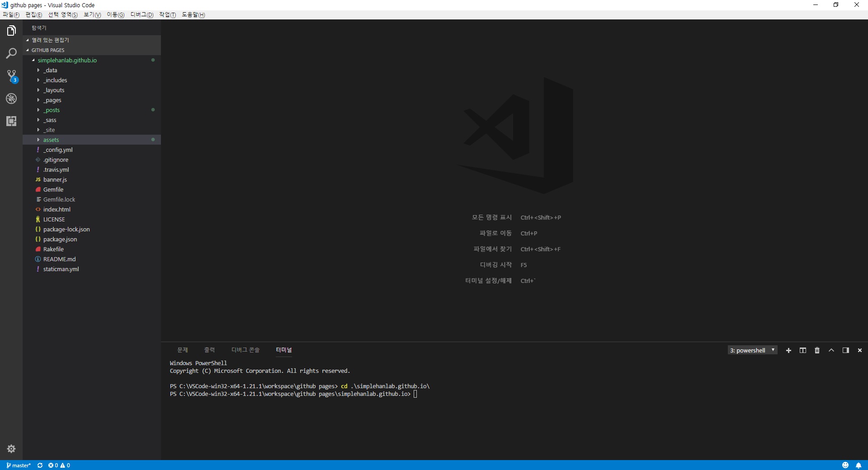Viewport: 868px width, 470px height.
Task: Open the Manage gear icon
Action: click(11, 449)
